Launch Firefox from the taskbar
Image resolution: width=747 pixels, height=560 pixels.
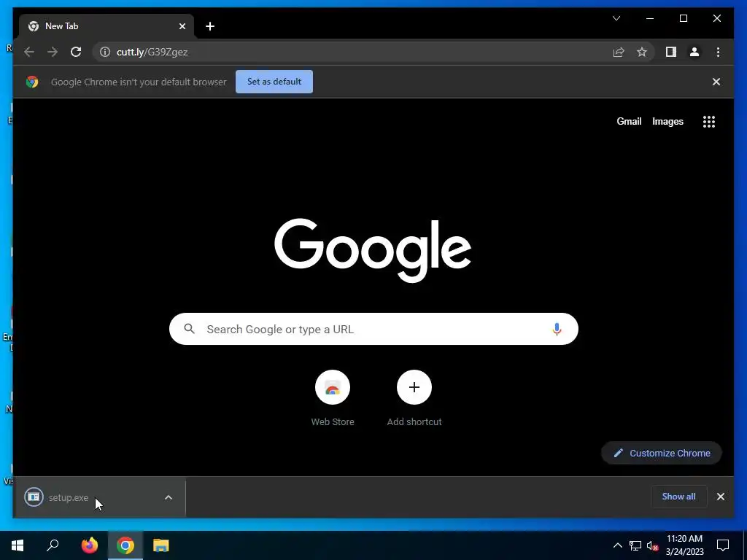pos(90,545)
